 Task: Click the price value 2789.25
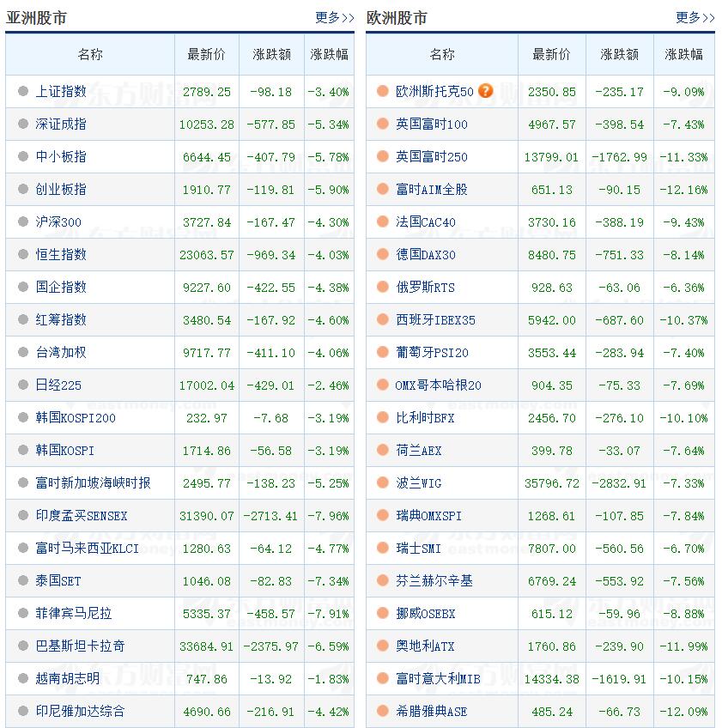point(207,92)
